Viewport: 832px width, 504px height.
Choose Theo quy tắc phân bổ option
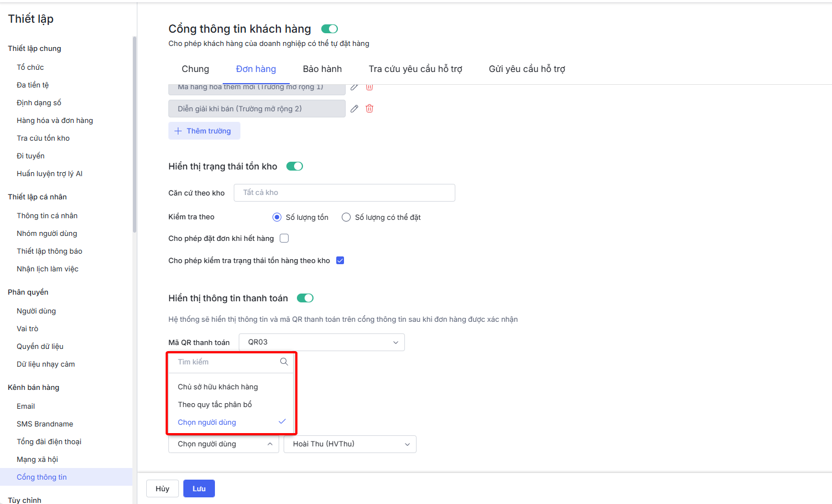point(215,404)
